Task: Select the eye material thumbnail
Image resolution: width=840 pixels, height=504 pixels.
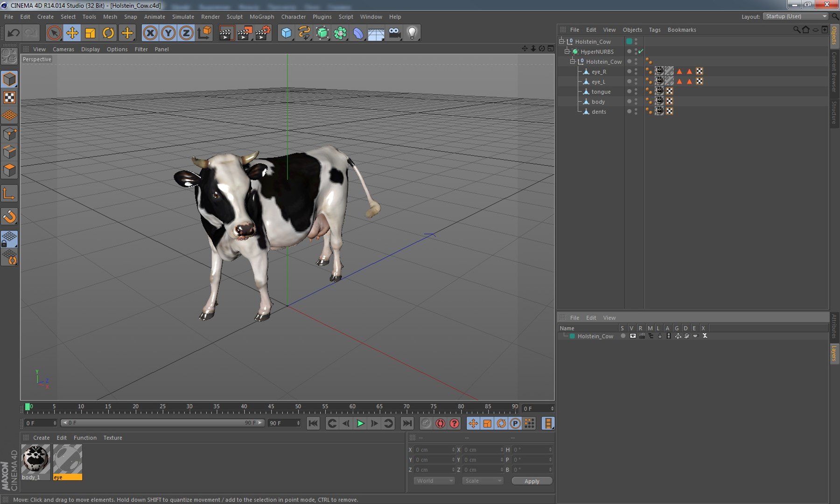Action: 68,459
